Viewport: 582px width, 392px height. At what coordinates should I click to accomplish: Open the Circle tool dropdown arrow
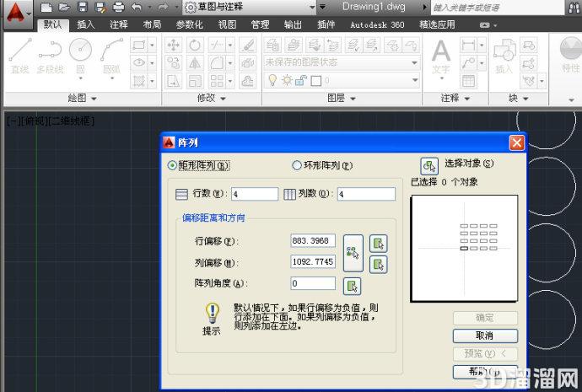[x=80, y=78]
